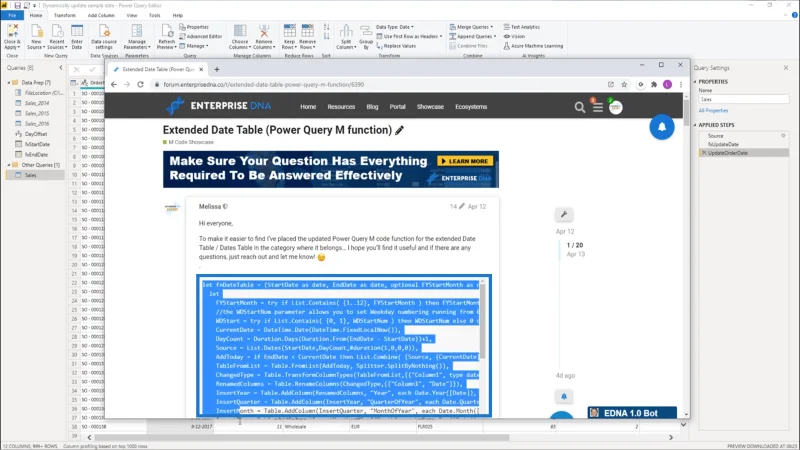Open Recent Sources button

click(57, 37)
